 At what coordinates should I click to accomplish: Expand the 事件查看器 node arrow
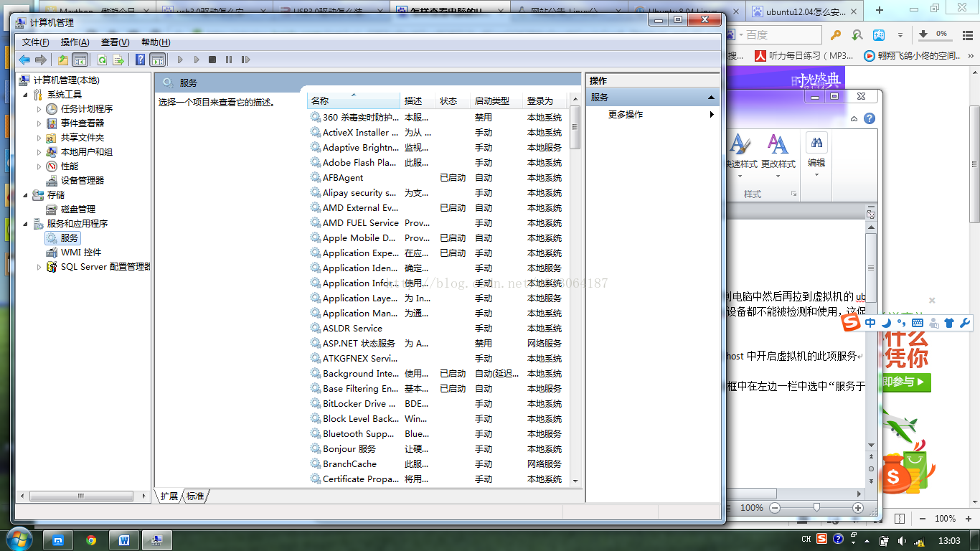39,123
